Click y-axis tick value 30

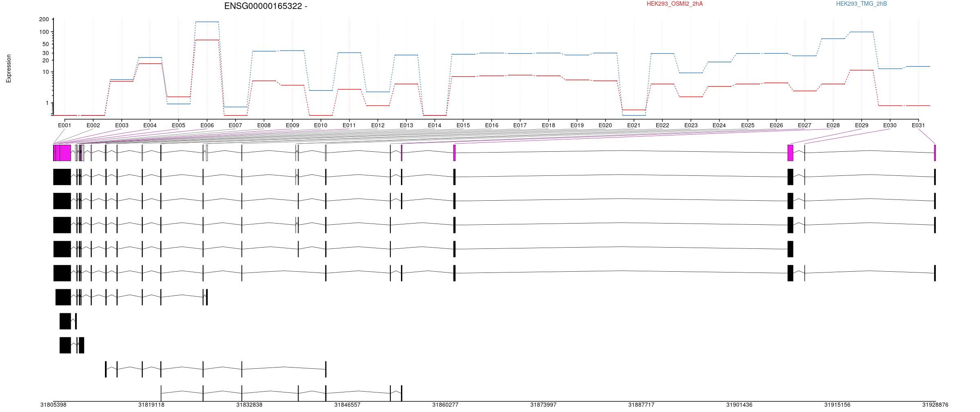(x=45, y=53)
